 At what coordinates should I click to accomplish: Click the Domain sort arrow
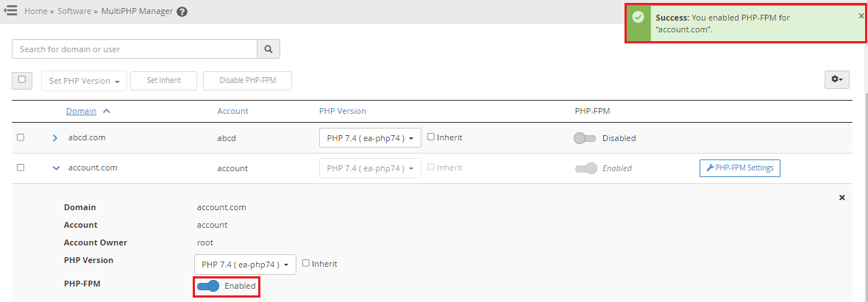[x=107, y=111]
